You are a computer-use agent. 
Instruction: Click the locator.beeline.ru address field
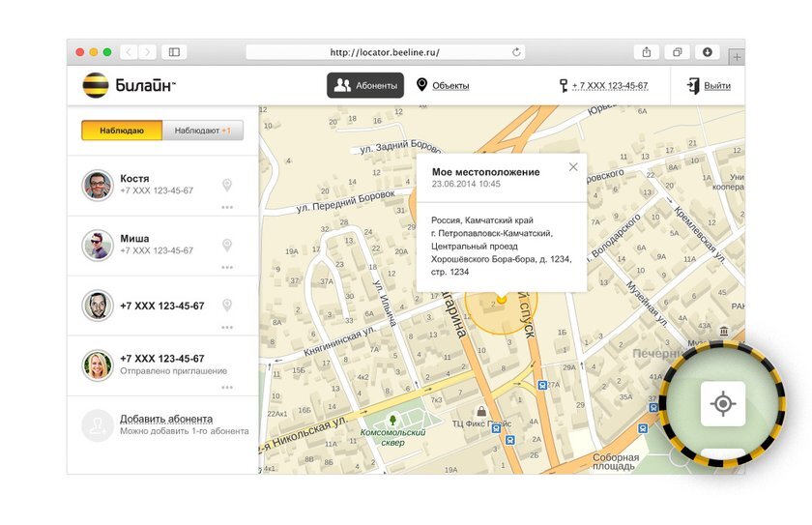(386, 52)
